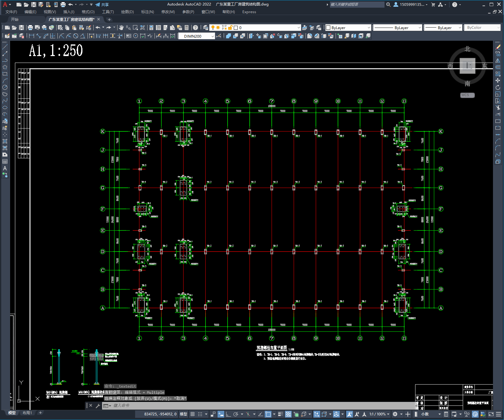Select the Diameter dimension tool
504x420 pixels.
pyautogui.click(x=76, y=36)
